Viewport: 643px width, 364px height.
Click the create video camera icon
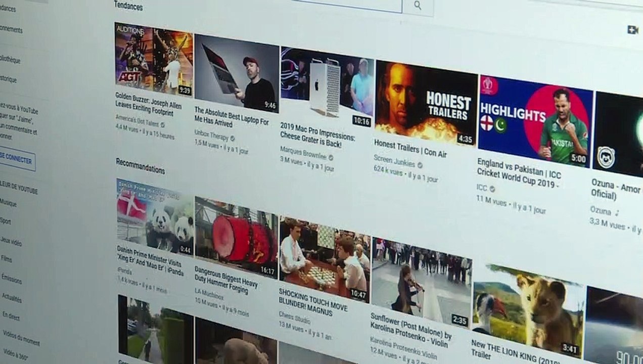pyautogui.click(x=632, y=30)
